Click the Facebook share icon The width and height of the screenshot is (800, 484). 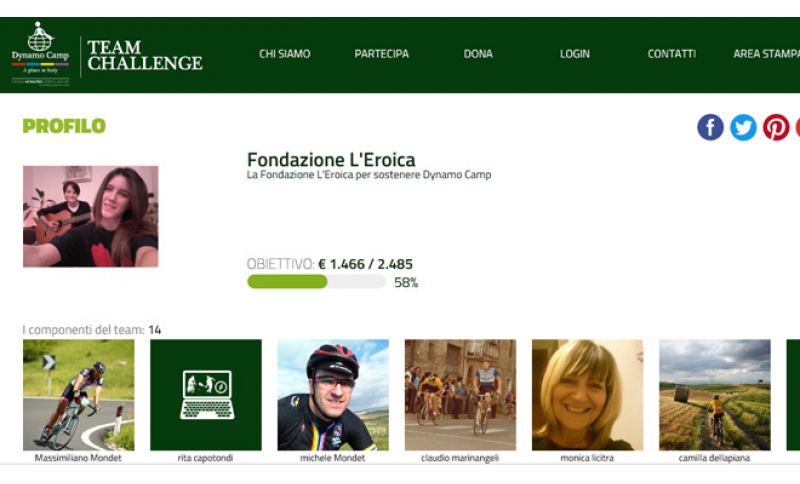point(710,127)
